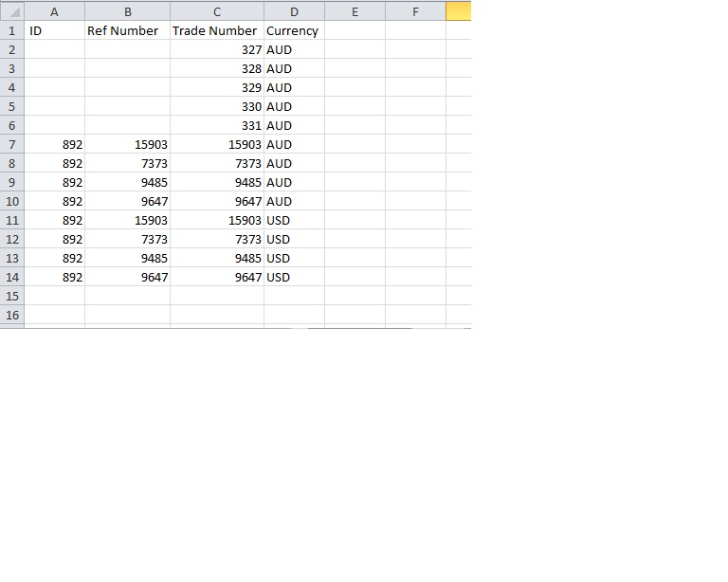Screen dimensions: 728x582
Task: Click ID 892 in row 7
Action: pyautogui.click(x=54, y=144)
